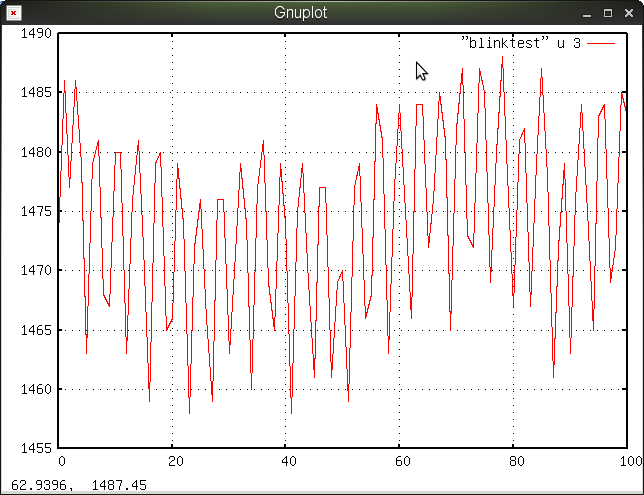This screenshot has width=644, height=495.
Task: Click the 1475 y-axis tick label
Action: tap(35, 211)
